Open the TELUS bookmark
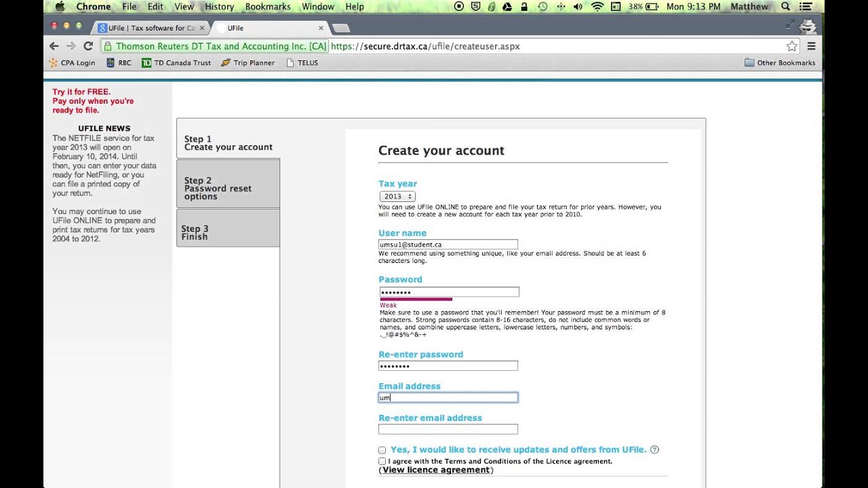Image resolution: width=868 pixels, height=488 pixels. pos(302,62)
